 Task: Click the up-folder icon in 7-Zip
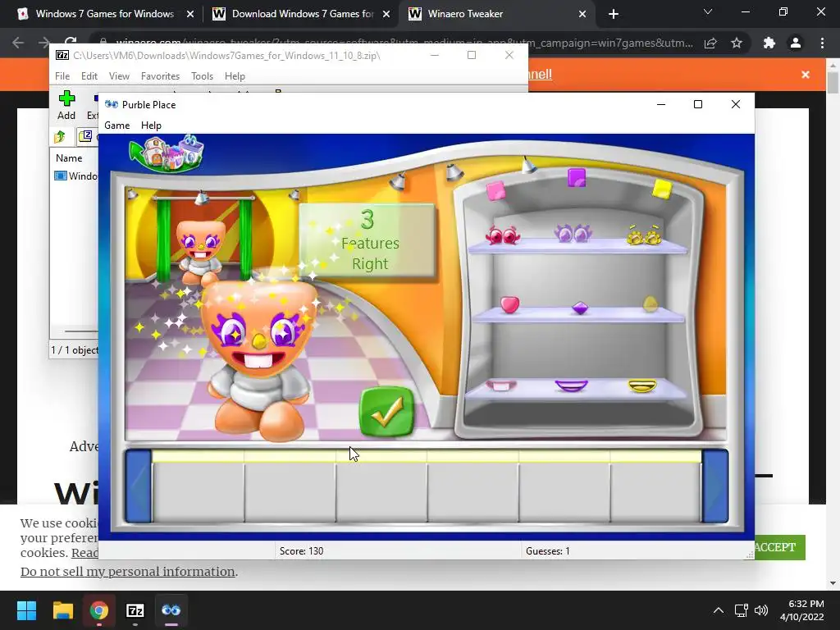60,137
